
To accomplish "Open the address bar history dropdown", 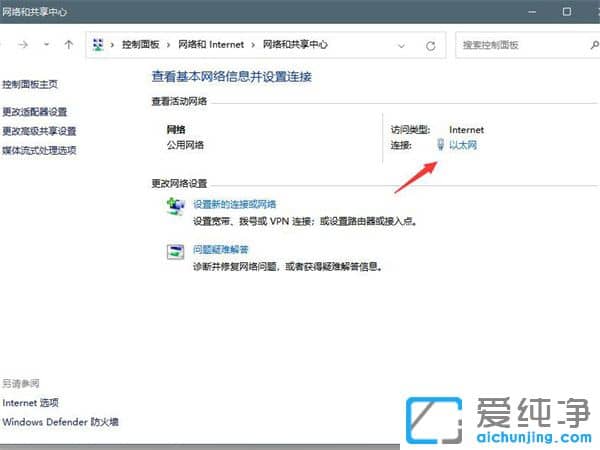I will click(x=401, y=46).
